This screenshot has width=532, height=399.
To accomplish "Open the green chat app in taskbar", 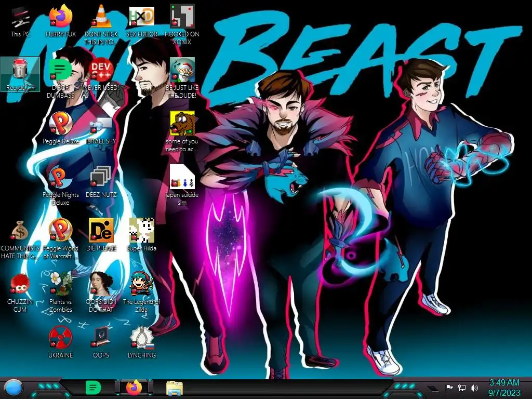I will (94, 388).
